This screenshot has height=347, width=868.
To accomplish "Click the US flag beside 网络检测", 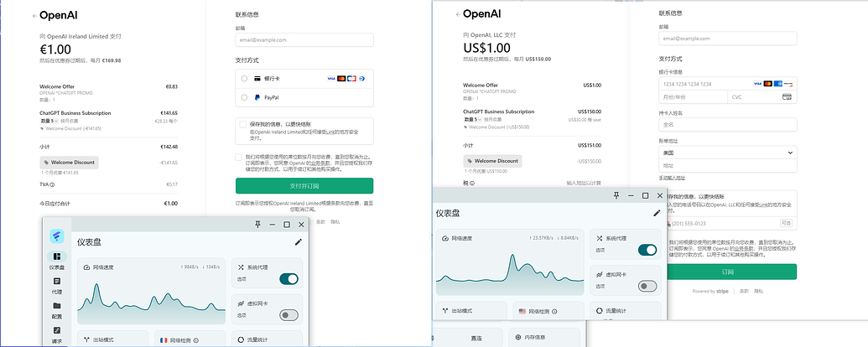I will pos(522,311).
